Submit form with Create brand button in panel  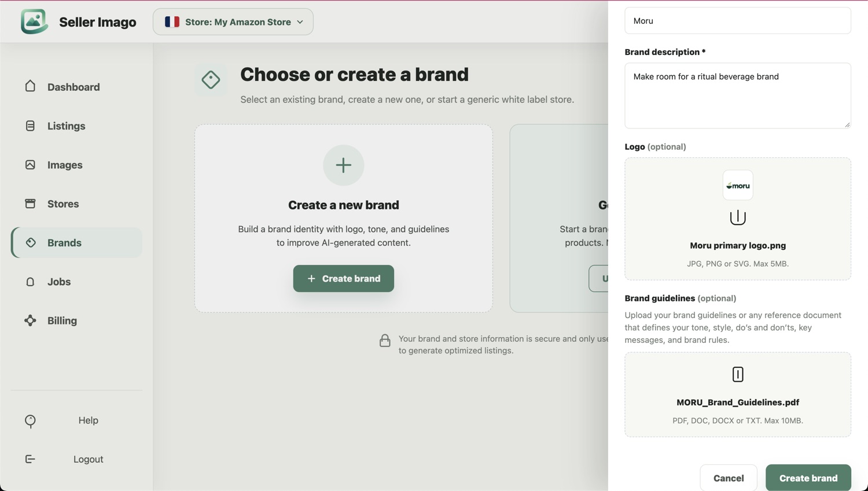[x=808, y=478]
